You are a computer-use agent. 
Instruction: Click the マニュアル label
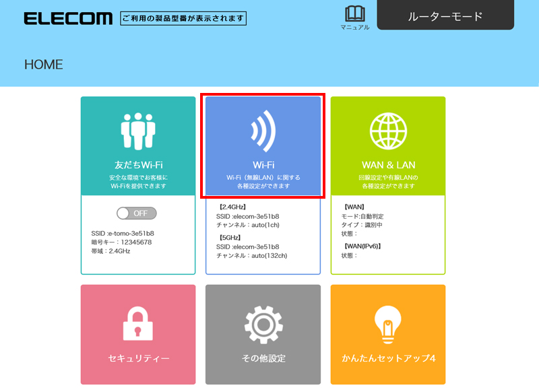click(x=355, y=27)
